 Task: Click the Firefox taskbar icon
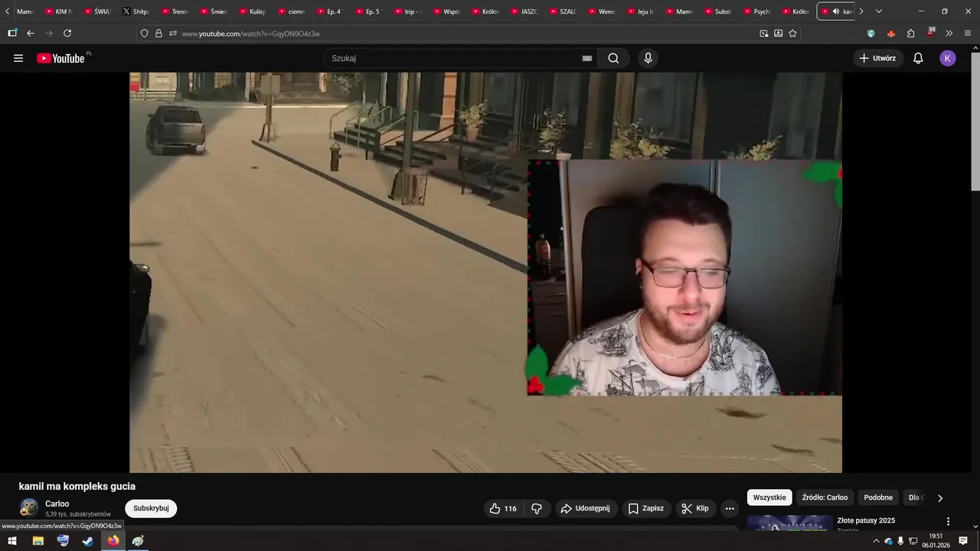[113, 541]
